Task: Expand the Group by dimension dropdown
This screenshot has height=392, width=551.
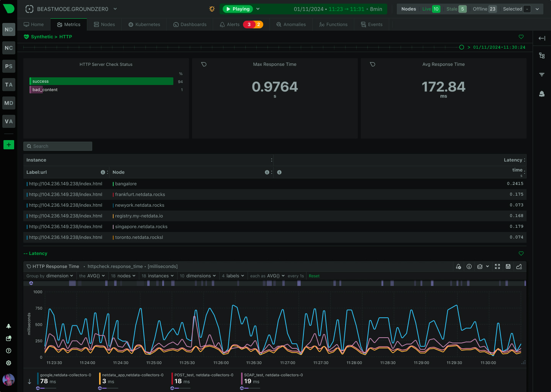Action: point(50,276)
